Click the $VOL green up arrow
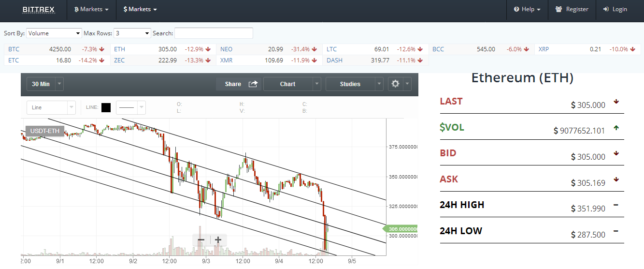This screenshot has height=269, width=644. [616, 128]
